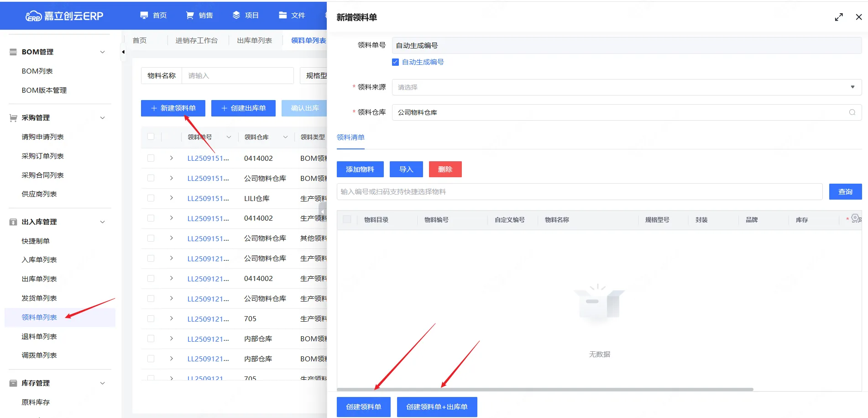Open the 领料来源 dropdown
The height and width of the screenshot is (418, 868).
pos(626,87)
